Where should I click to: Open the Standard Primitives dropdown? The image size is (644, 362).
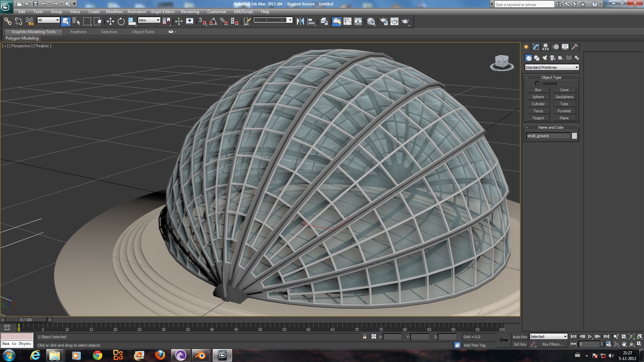551,67
